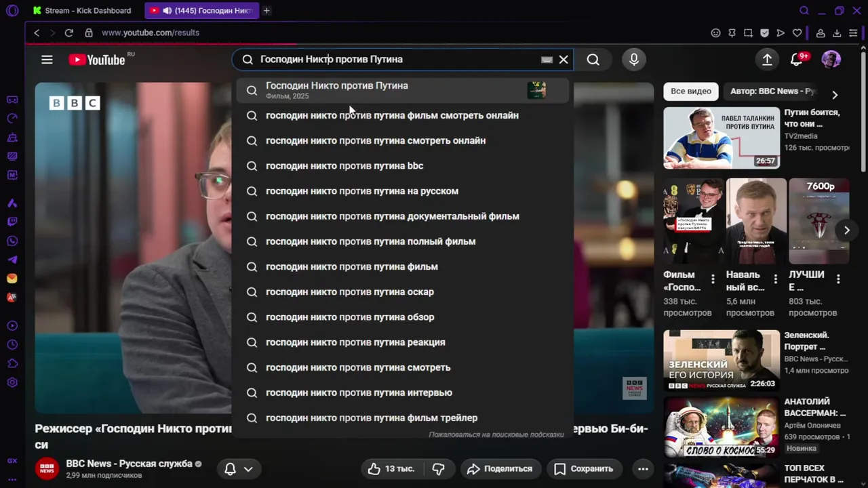The height and width of the screenshot is (488, 868).
Task: Open 'Путин боится, что они...' video thumbnail
Action: (x=722, y=138)
